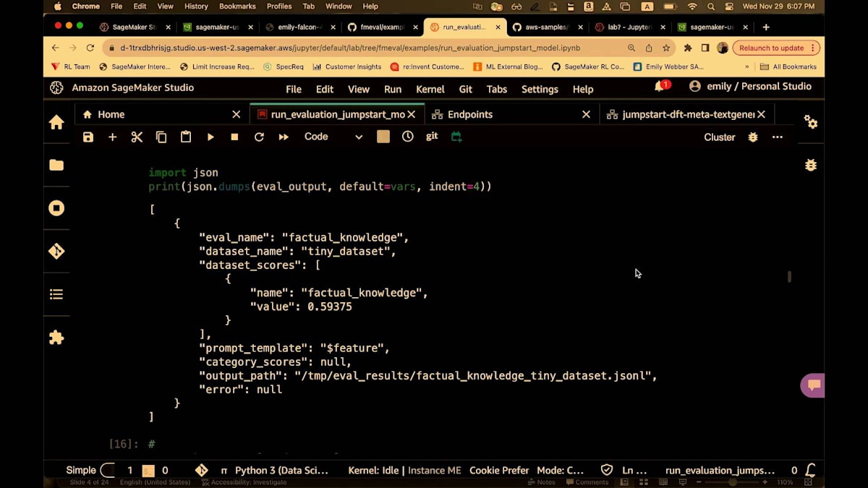Viewport: 868px width, 488px height.
Task: Open the notifications bell with badge
Action: coord(661,87)
